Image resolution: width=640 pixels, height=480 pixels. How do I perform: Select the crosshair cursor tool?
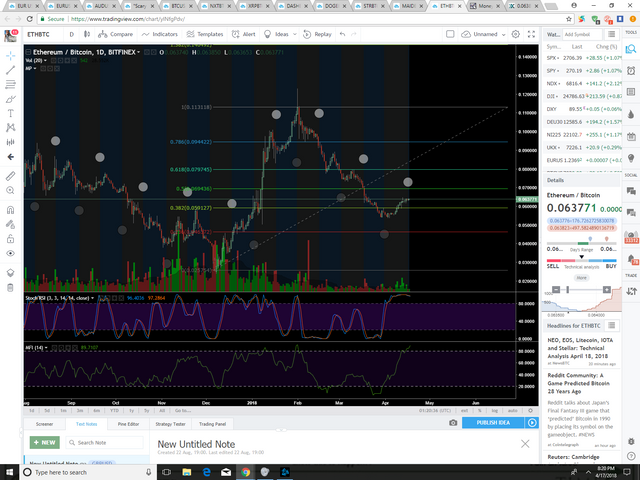[11, 56]
